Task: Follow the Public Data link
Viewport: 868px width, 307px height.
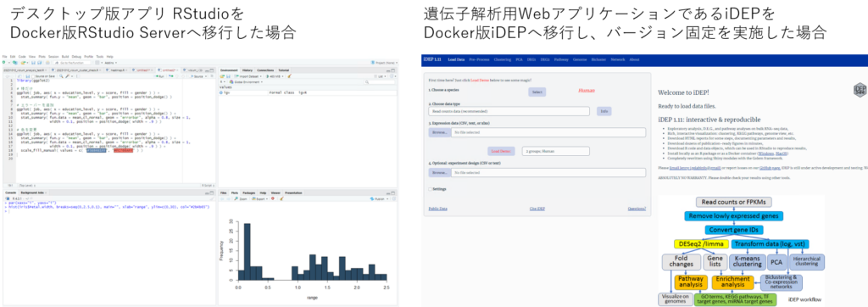Action: coord(438,209)
